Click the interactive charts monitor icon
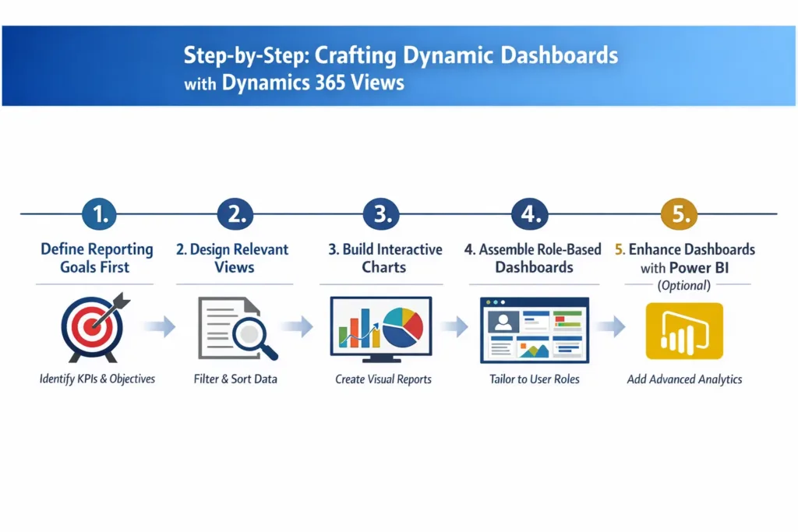The height and width of the screenshot is (532, 798). (x=381, y=327)
